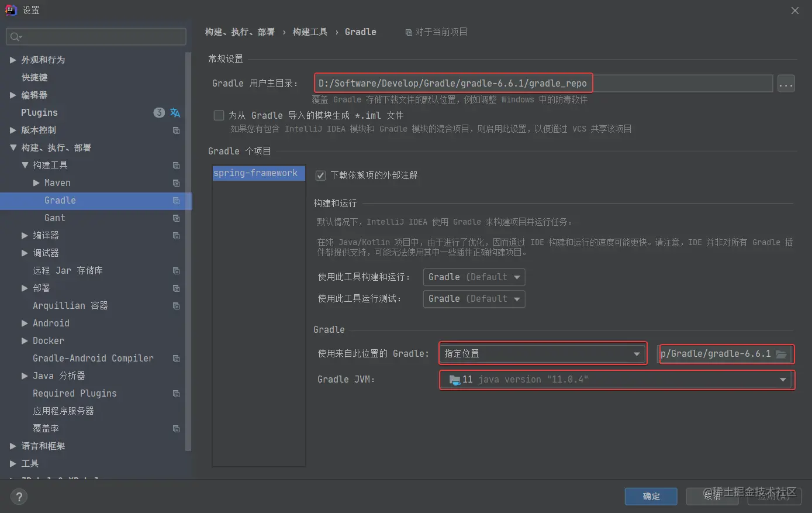Image resolution: width=812 pixels, height=513 pixels.
Task: Click the browse ... button for Gradle user home
Action: (786, 84)
